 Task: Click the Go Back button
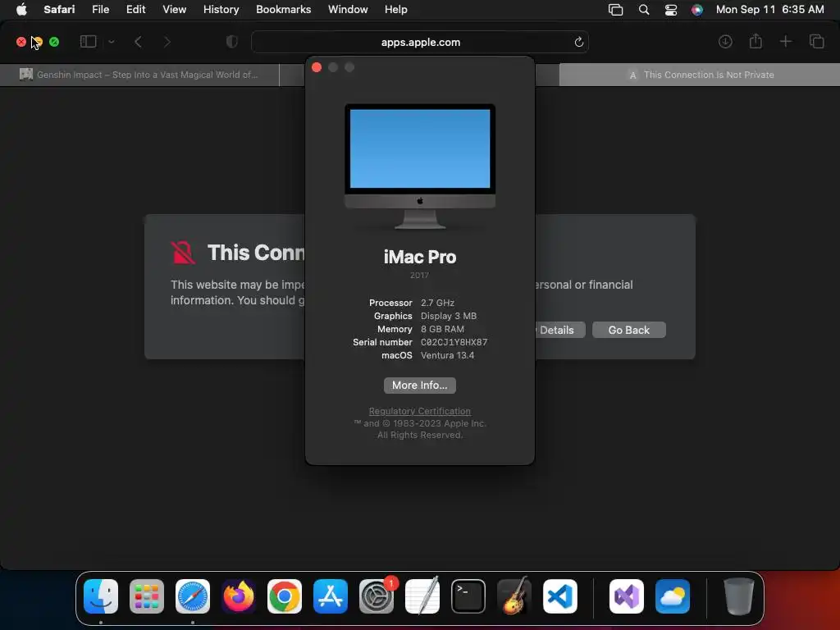click(x=629, y=330)
